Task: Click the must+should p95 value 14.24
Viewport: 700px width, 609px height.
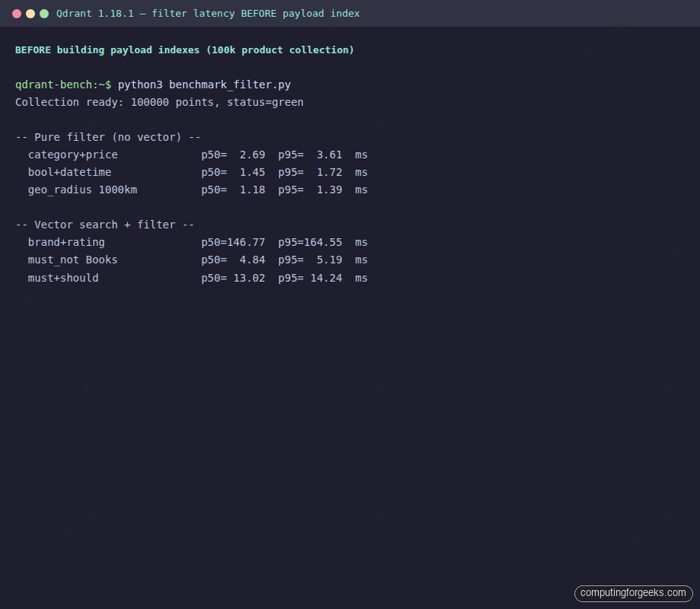Action: tap(326, 278)
